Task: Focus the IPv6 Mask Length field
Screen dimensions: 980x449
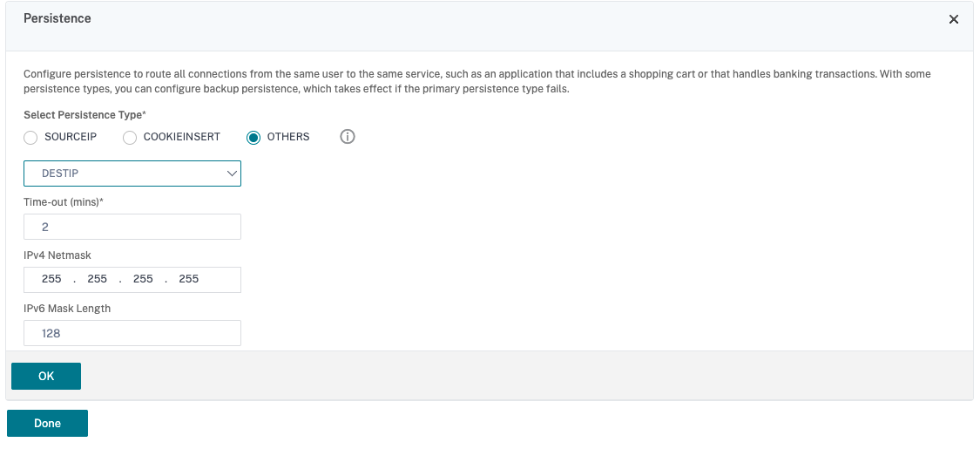Action: (132, 333)
